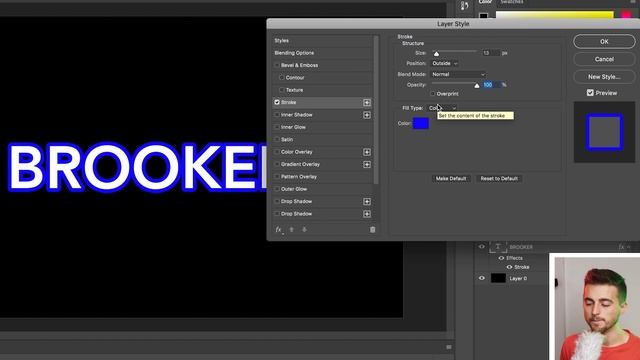Screen dimensions: 640x360
Task: Hide the BROOKER layer via eye icon
Action: [482, 247]
